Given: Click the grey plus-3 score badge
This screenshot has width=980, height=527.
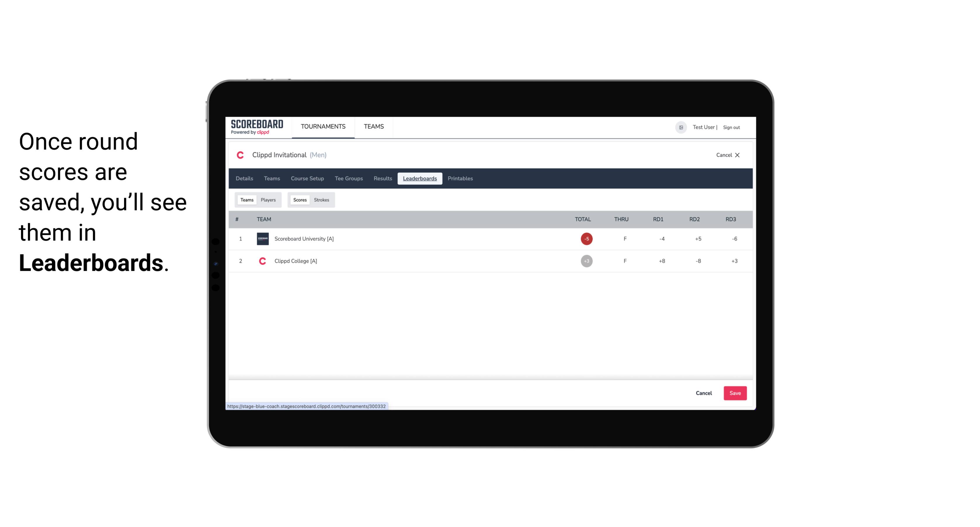Looking at the screenshot, I should [x=586, y=261].
